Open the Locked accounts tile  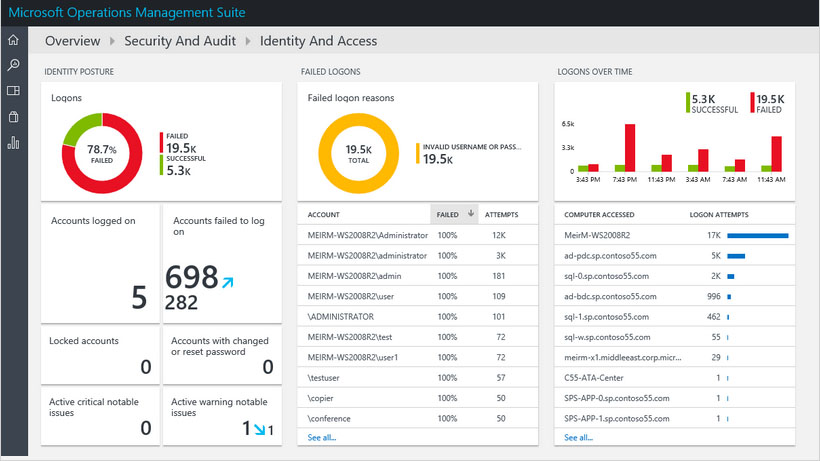(100, 354)
